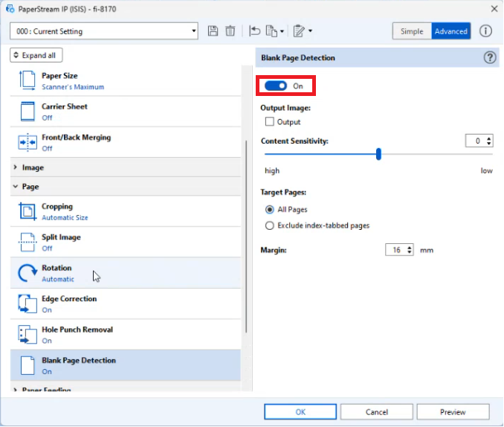This screenshot has width=504, height=427.
Task: Switch to the Advanced mode tab
Action: [450, 31]
